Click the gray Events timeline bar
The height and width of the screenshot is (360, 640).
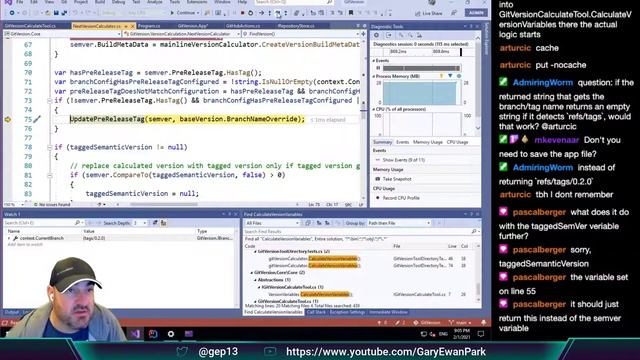tap(421, 68)
